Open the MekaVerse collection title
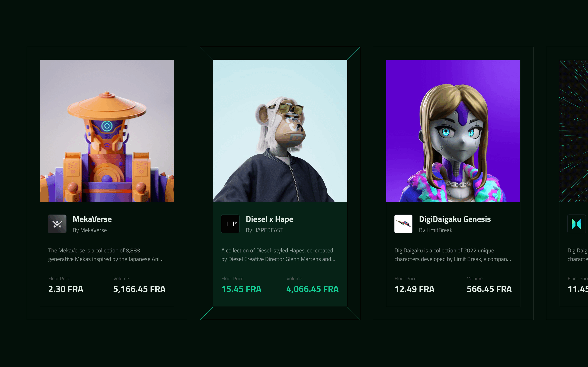Screen dimensions: 588x367 coord(92,219)
